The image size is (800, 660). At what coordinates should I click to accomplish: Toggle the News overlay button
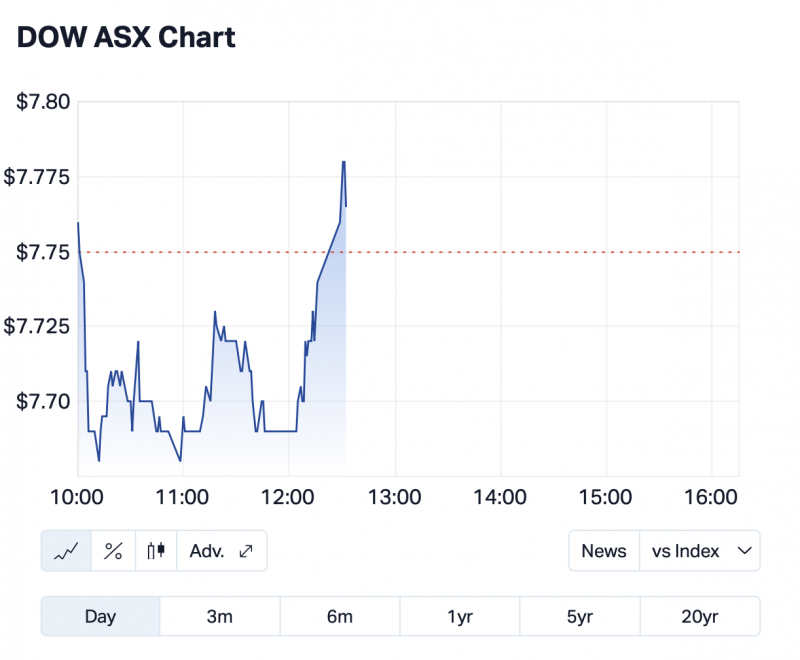coord(604,551)
